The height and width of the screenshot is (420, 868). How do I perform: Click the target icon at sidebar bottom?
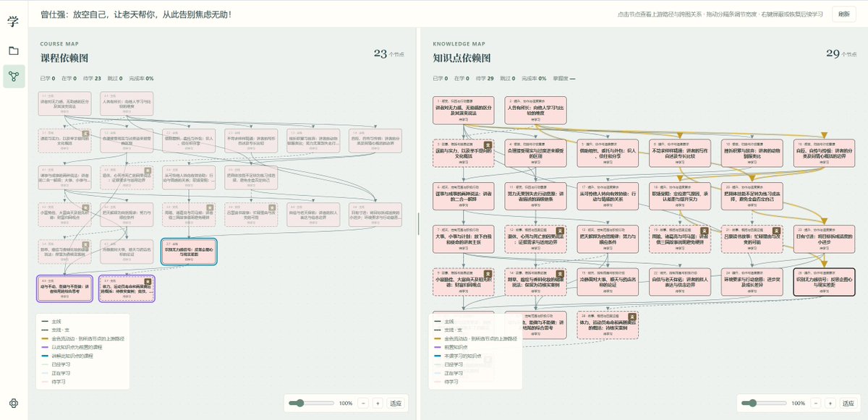[x=13, y=403]
